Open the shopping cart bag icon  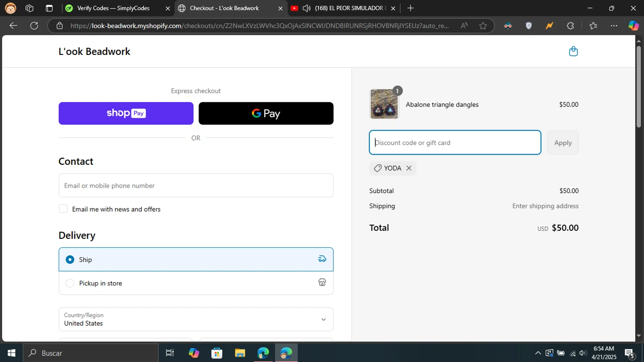[573, 52]
